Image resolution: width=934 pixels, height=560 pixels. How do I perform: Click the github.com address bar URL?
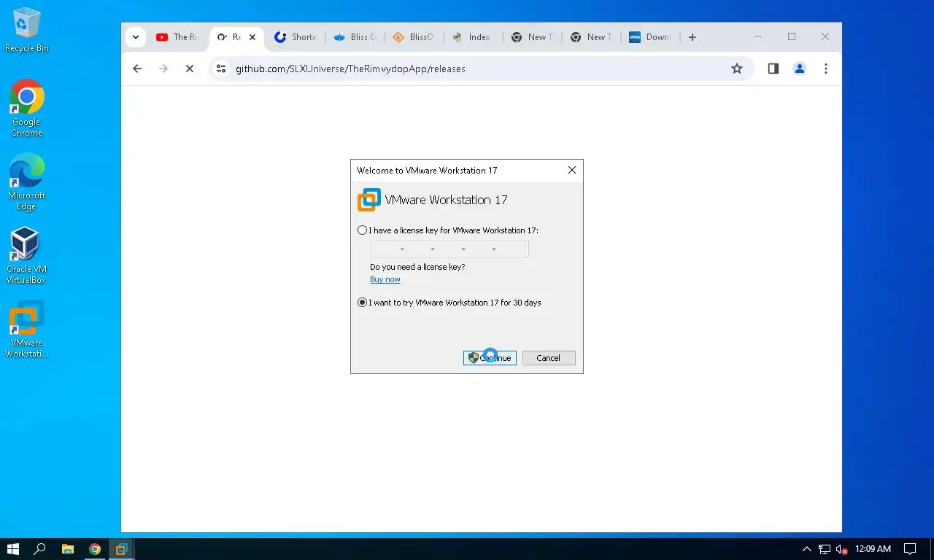click(x=350, y=69)
